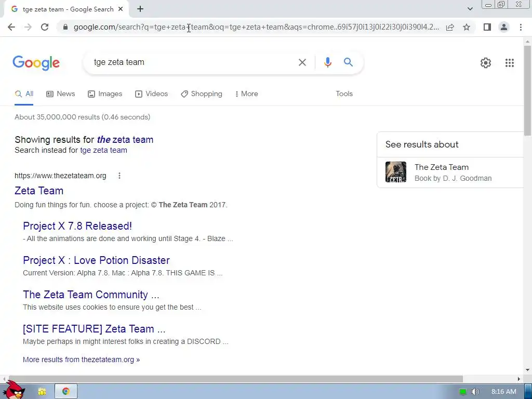The width and height of the screenshot is (532, 399).
Task: Click the scroll down arrow
Action: (527, 370)
